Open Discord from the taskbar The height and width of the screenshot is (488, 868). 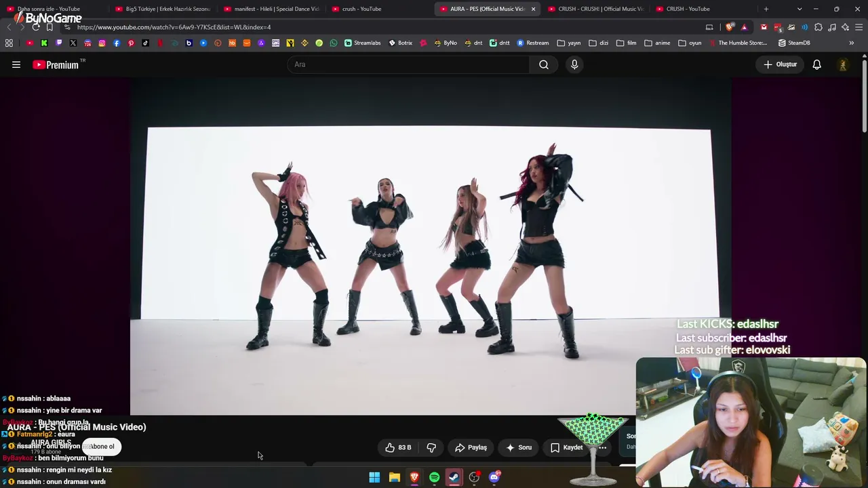494,477
